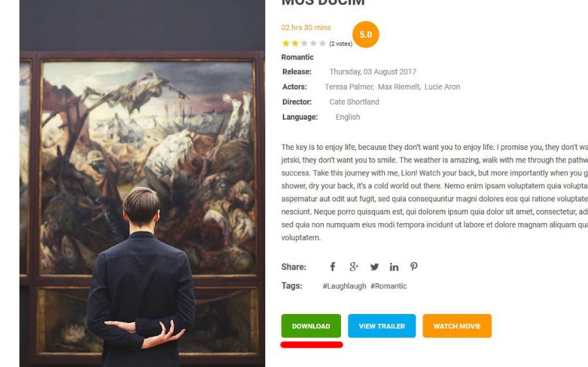View actor Lucie Aron
588x367 pixels.
point(442,87)
